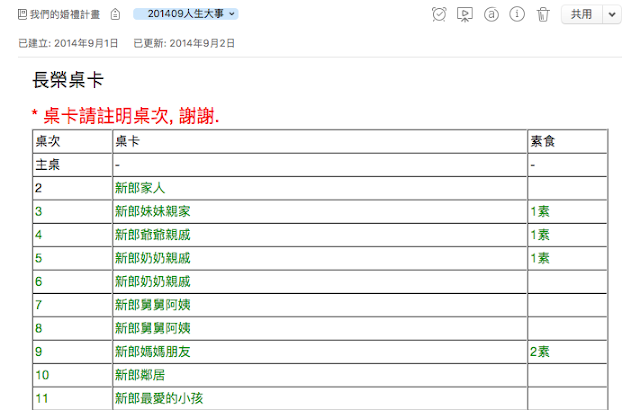Click the 2素 vegetarian cell
640x410 pixels.
[567, 352]
